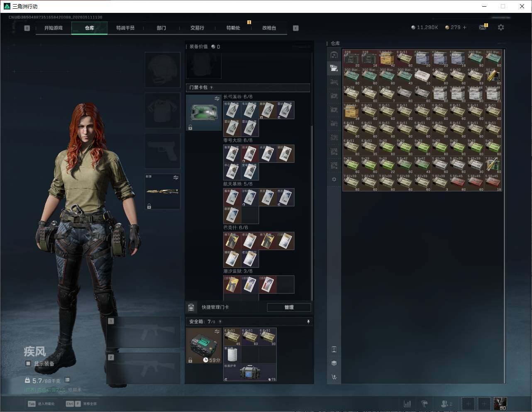532x412 pixels.
Task: Open the friends icon in bottom bar
Action: (x=447, y=404)
